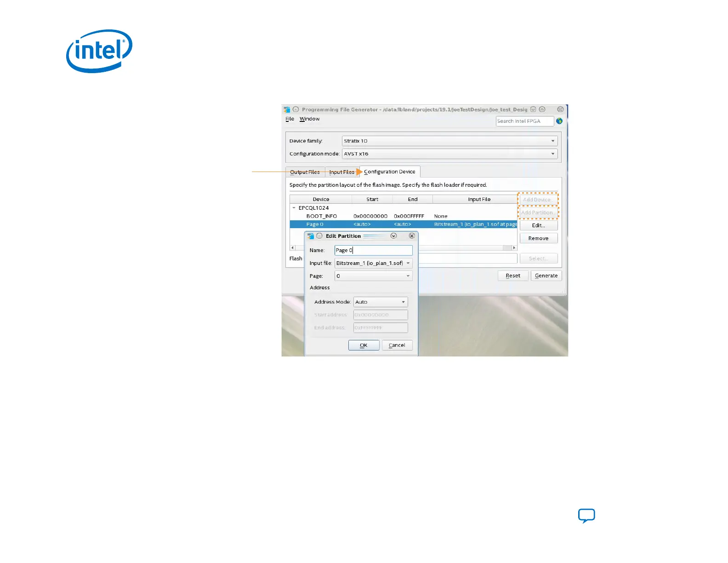Image resolution: width=728 pixels, height=563 pixels.
Task: Shade the Edit Partition dialog with its down-arrow button
Action: coord(393,236)
